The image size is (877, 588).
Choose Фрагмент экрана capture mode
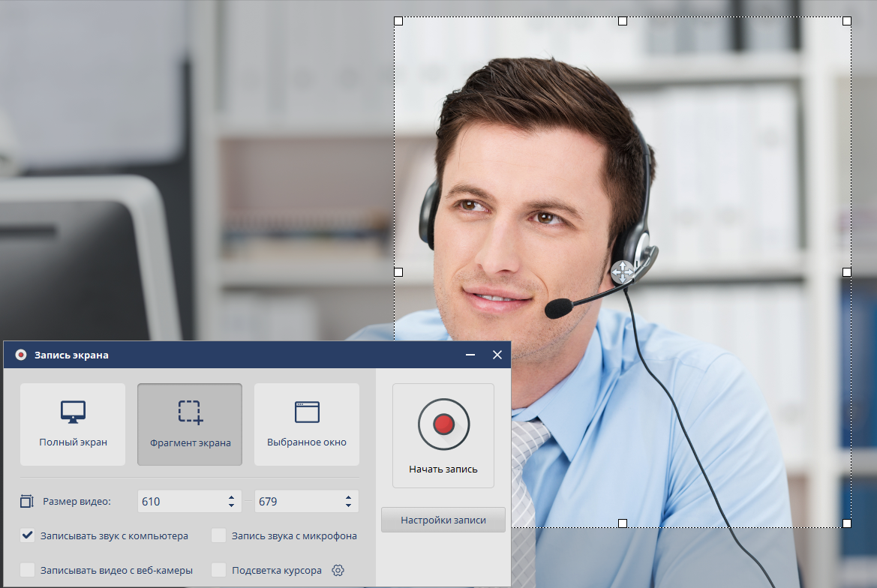190,424
